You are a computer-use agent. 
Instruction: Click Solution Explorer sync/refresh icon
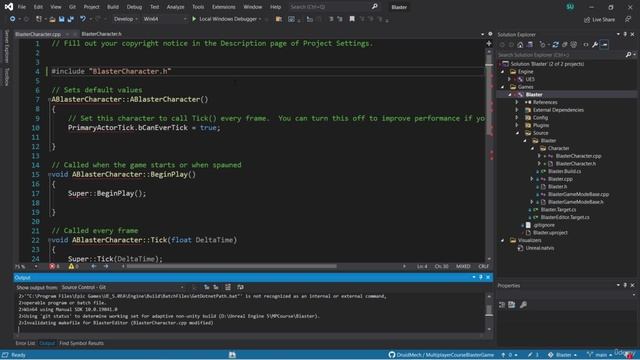556,44
